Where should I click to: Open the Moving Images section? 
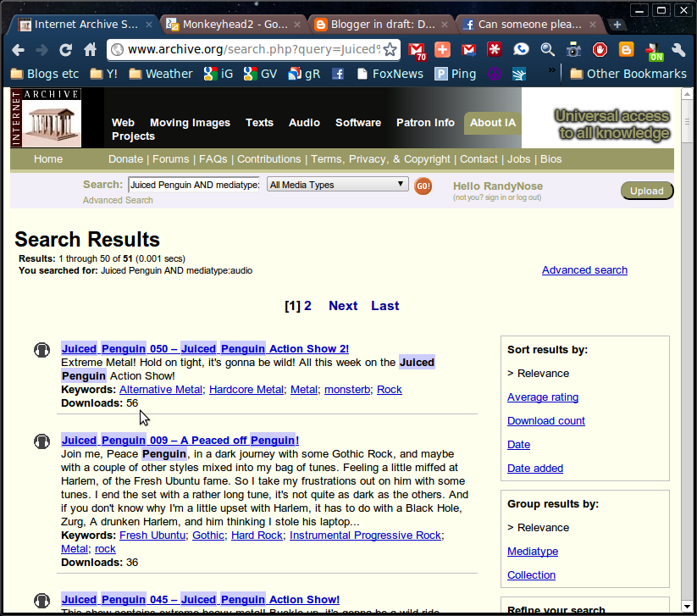coord(190,122)
